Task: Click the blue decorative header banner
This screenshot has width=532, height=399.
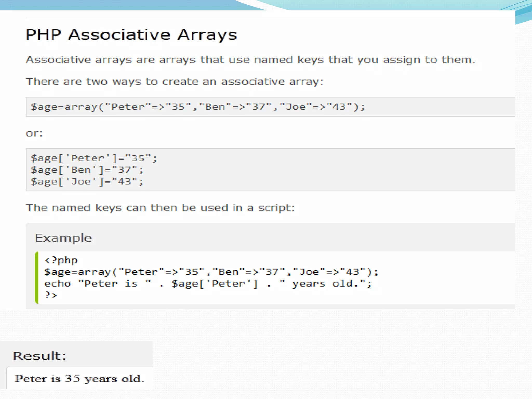Action: (x=117, y=5)
